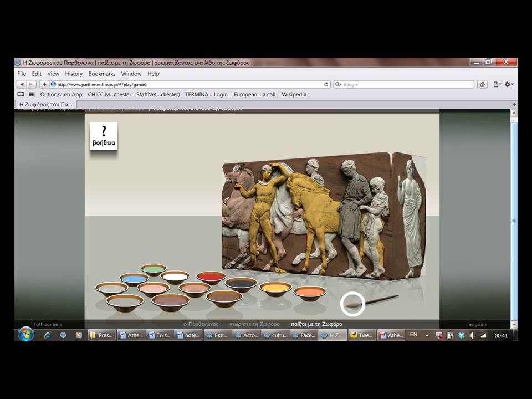Switch the site to full screen
The width and height of the screenshot is (532, 399).
(x=48, y=324)
